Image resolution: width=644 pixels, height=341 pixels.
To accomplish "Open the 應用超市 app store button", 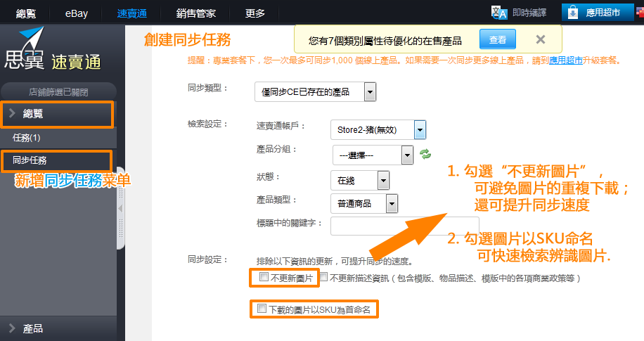I will (598, 13).
